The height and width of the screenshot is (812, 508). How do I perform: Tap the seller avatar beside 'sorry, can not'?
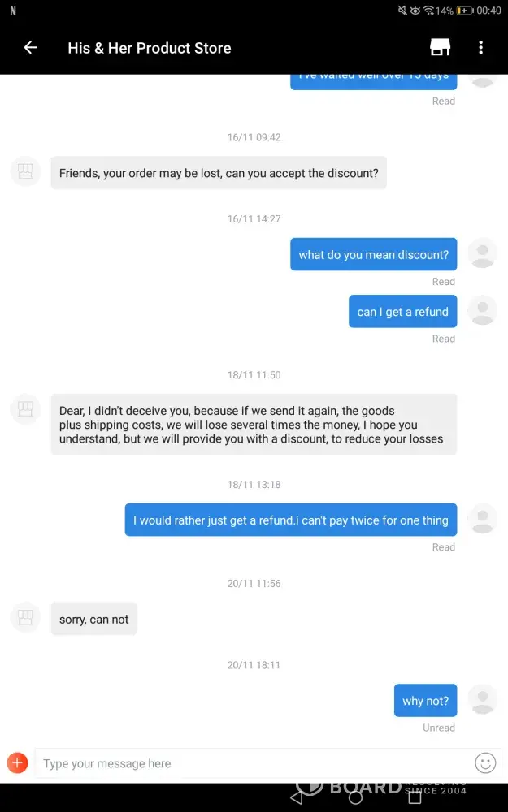(x=25, y=618)
